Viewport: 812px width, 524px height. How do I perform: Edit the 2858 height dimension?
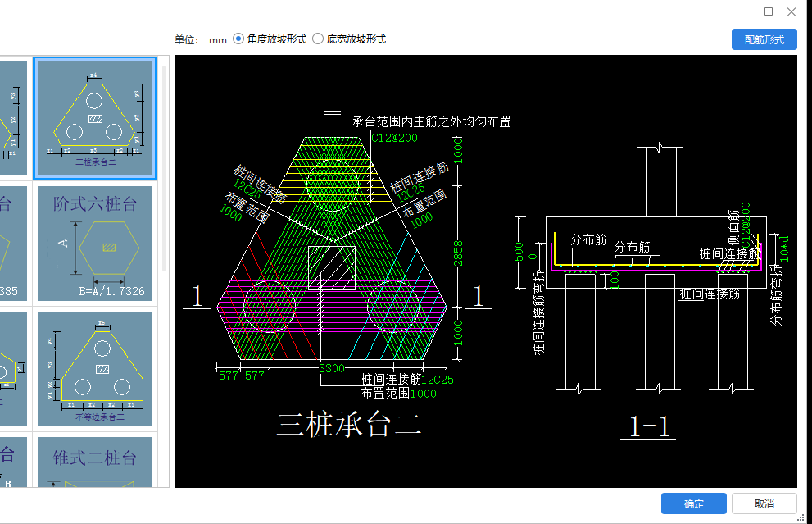point(458,253)
